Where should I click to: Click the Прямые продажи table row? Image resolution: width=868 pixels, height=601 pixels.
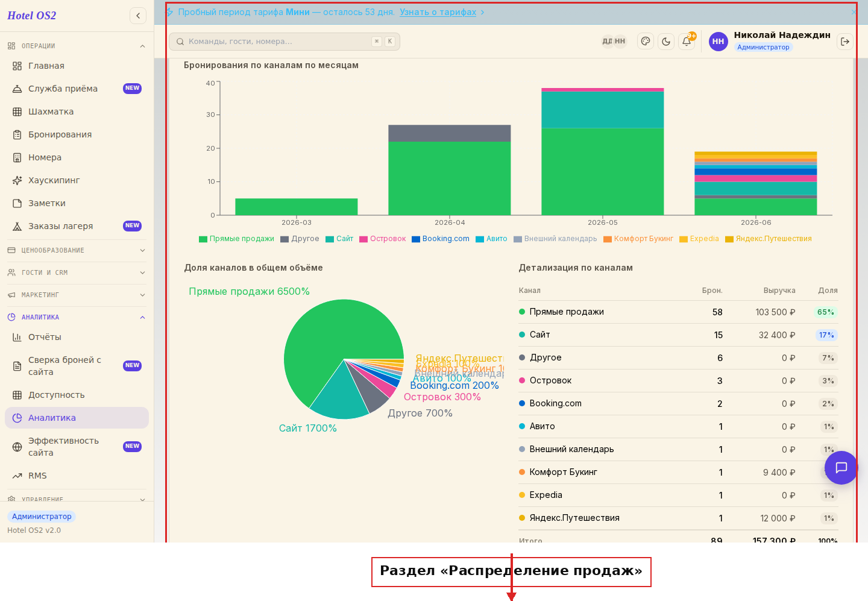(x=678, y=312)
